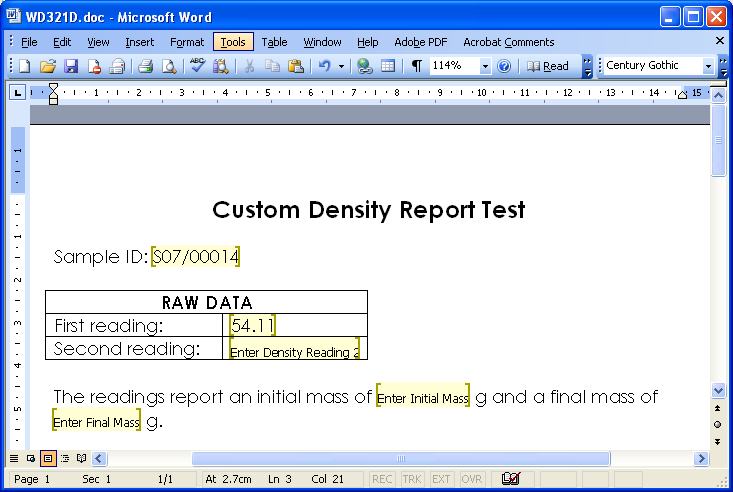Switch to Print Layout view button
This screenshot has width=733, height=492.
point(48,458)
